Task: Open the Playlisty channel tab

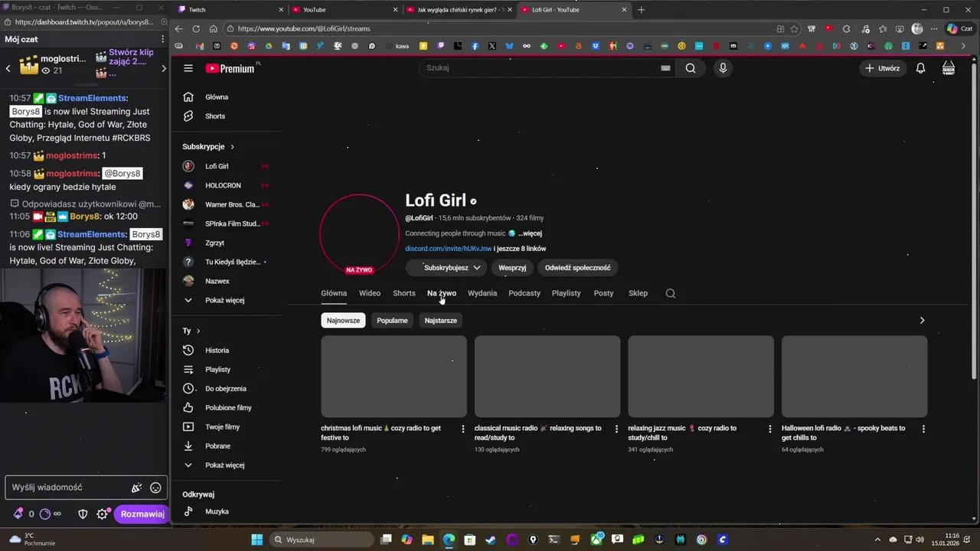Action: [567, 293]
